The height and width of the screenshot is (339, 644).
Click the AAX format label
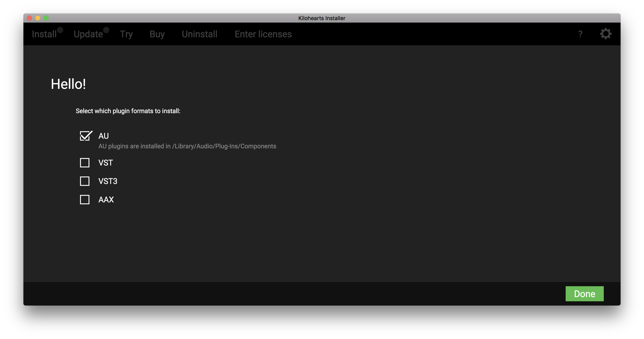[x=106, y=200]
